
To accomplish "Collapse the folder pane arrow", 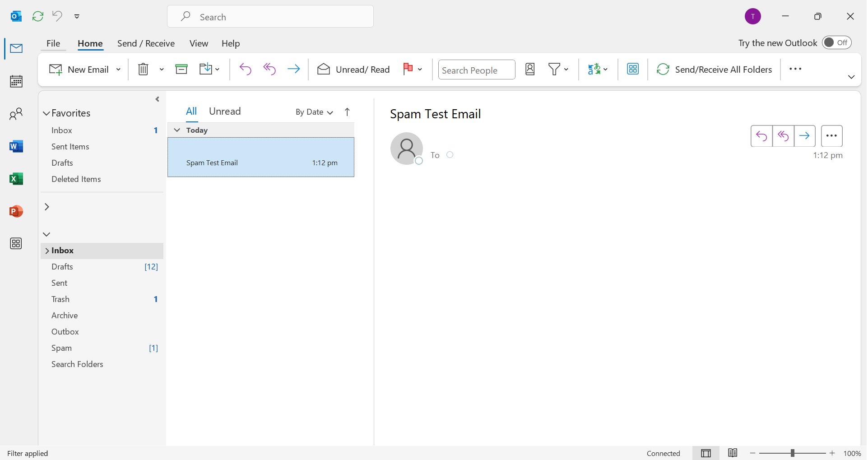I will pos(158,99).
